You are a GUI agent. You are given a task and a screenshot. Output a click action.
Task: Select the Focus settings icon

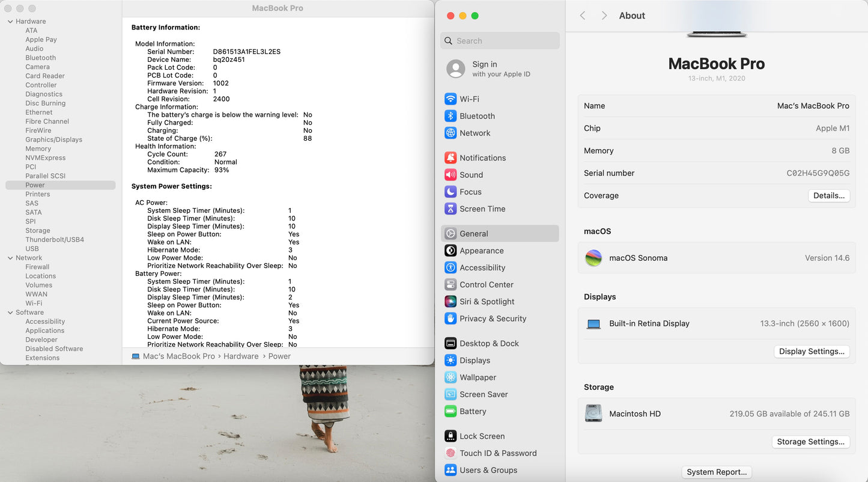tap(470, 192)
